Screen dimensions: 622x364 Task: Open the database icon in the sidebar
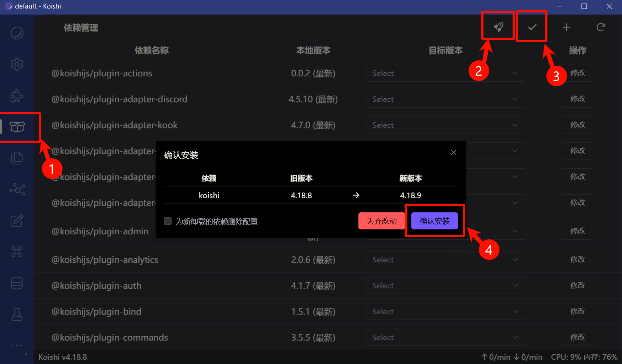(x=17, y=283)
